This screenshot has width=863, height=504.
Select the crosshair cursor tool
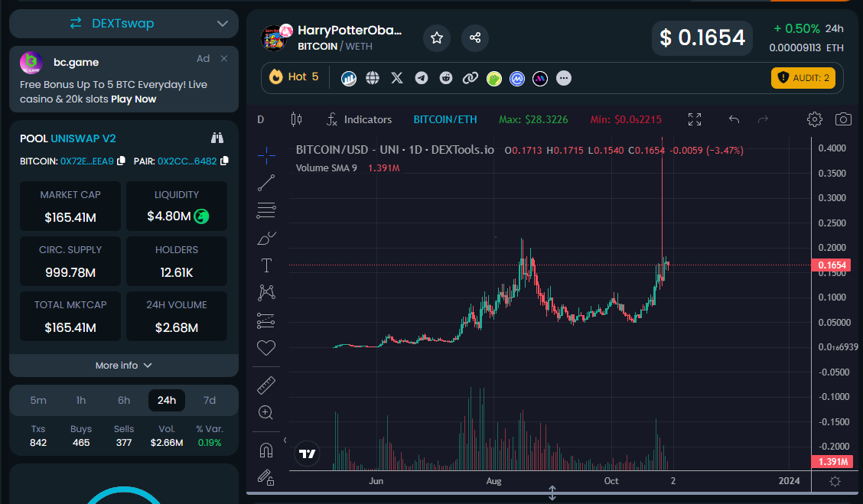coord(266,156)
